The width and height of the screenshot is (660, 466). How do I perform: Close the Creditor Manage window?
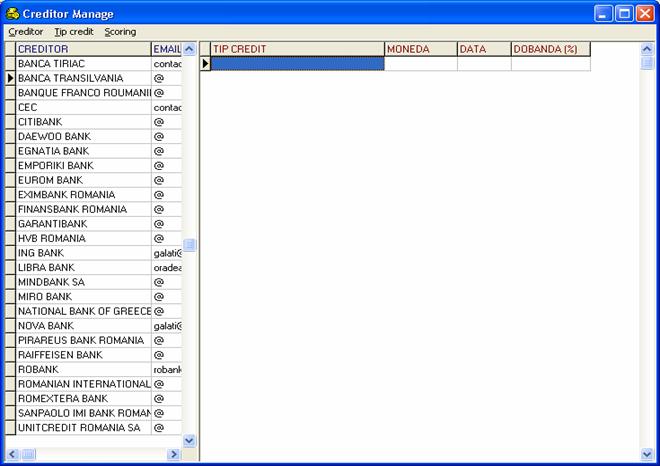pyautogui.click(x=645, y=13)
